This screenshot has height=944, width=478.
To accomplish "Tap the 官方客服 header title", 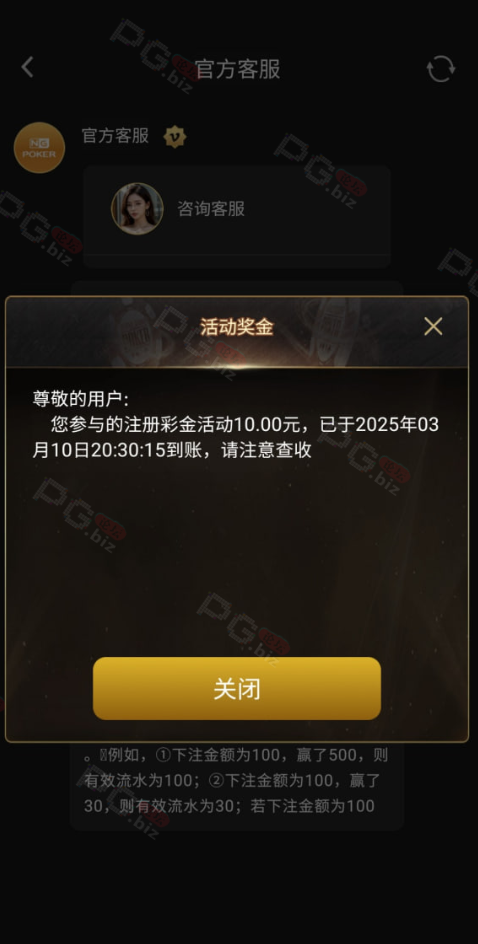I will point(238,69).
